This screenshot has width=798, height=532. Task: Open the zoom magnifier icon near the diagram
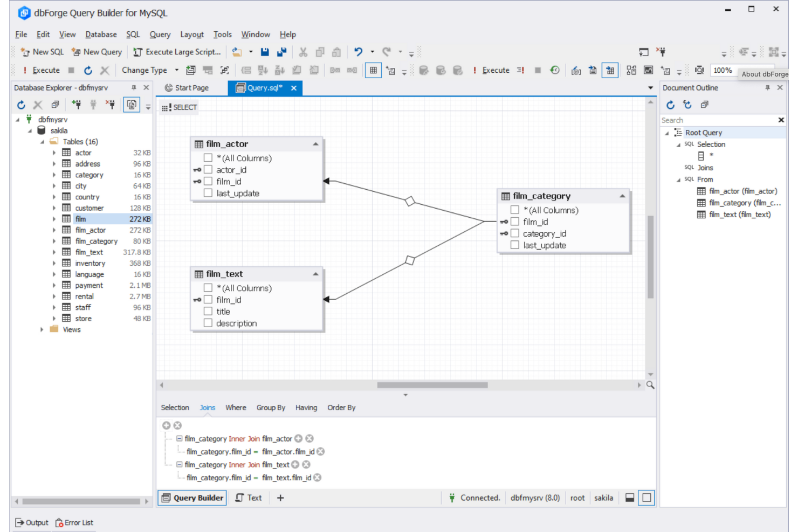(650, 385)
